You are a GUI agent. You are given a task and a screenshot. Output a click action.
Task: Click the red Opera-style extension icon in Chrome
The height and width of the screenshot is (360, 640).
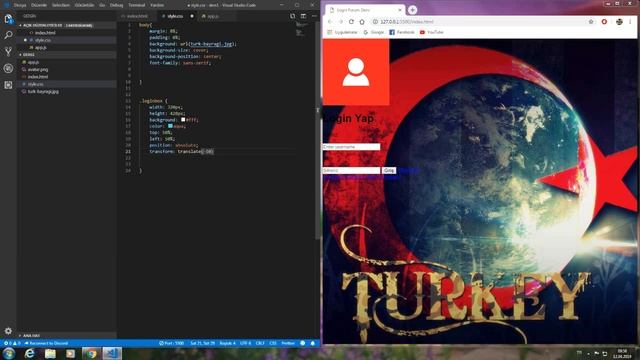click(604, 22)
